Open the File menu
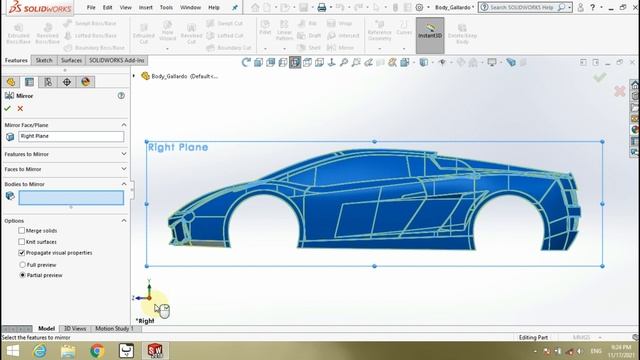The image size is (640, 360). [91, 7]
